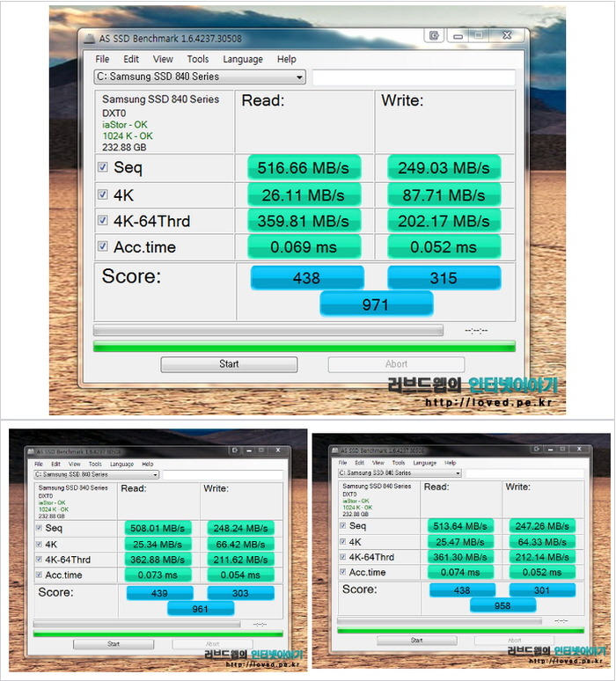616x681 pixels.
Task: Click the Abort button in the bottom-right window
Action: 514,641
